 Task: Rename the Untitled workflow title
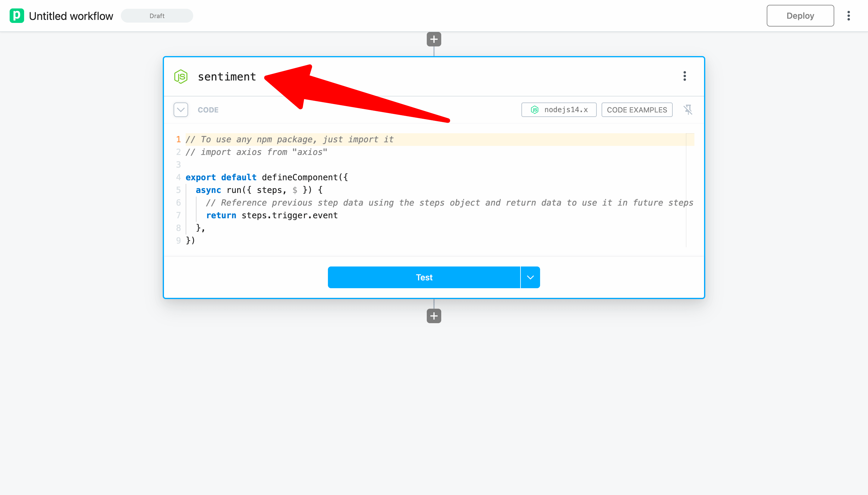(x=71, y=16)
